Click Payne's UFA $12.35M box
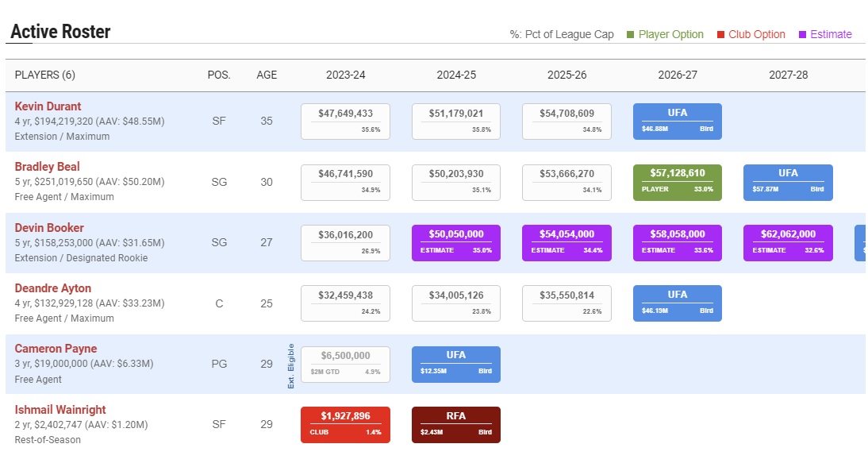Screen dimensions: 868x467 click(x=456, y=365)
